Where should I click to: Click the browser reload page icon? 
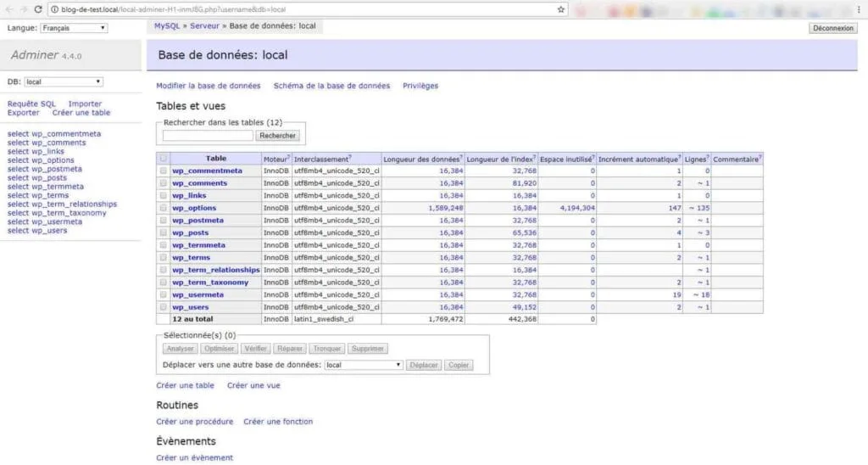coord(39,9)
